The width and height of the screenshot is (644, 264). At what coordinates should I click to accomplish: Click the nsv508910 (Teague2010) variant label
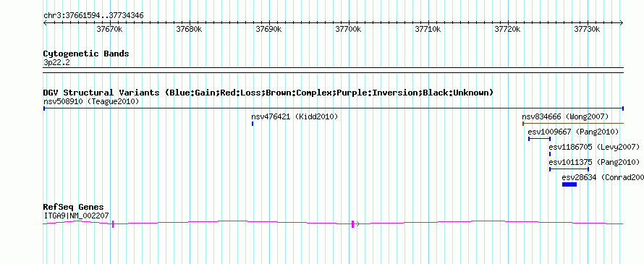[91, 101]
